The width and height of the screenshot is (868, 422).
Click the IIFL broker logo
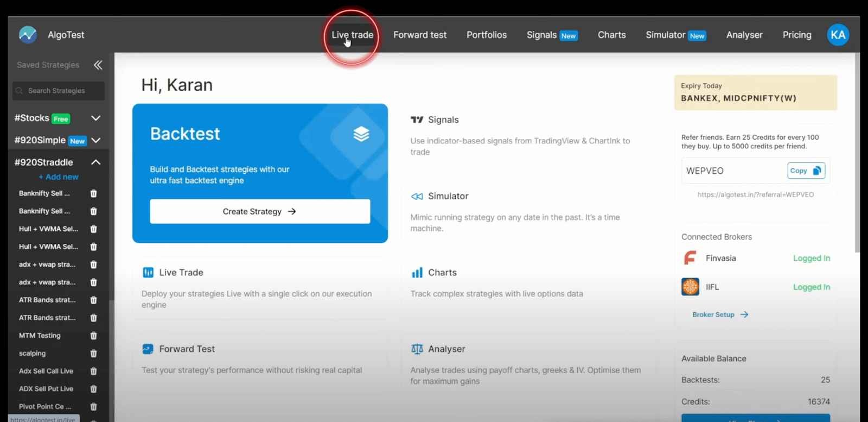[x=690, y=287]
